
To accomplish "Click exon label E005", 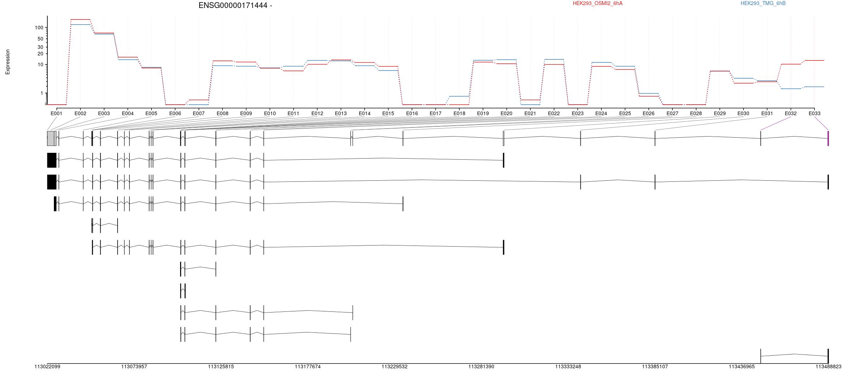I will pos(151,113).
